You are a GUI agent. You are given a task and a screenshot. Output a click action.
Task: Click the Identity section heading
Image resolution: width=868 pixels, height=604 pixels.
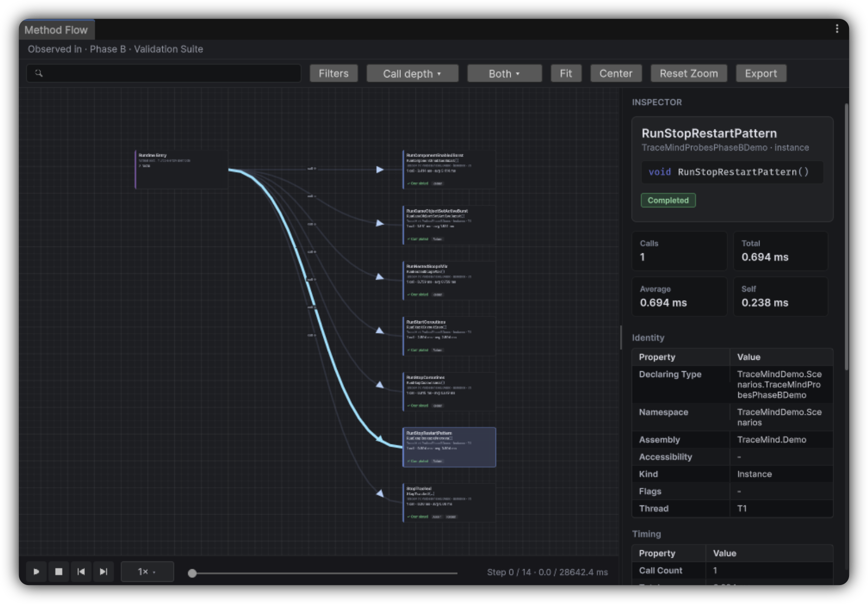coord(648,338)
